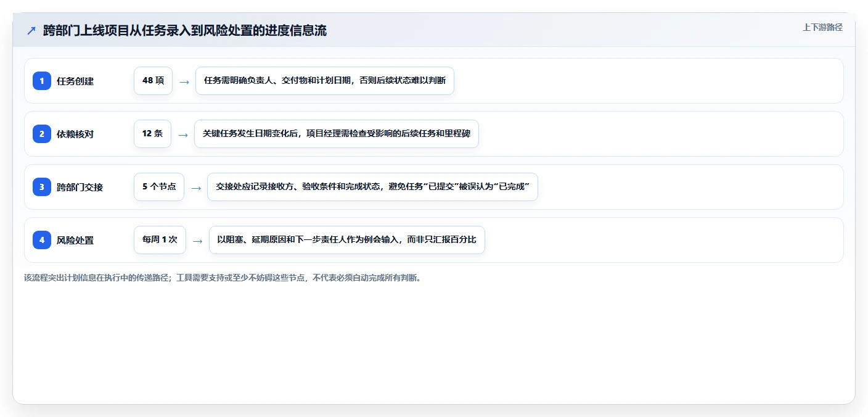Select step number 2 badge

[x=42, y=134]
